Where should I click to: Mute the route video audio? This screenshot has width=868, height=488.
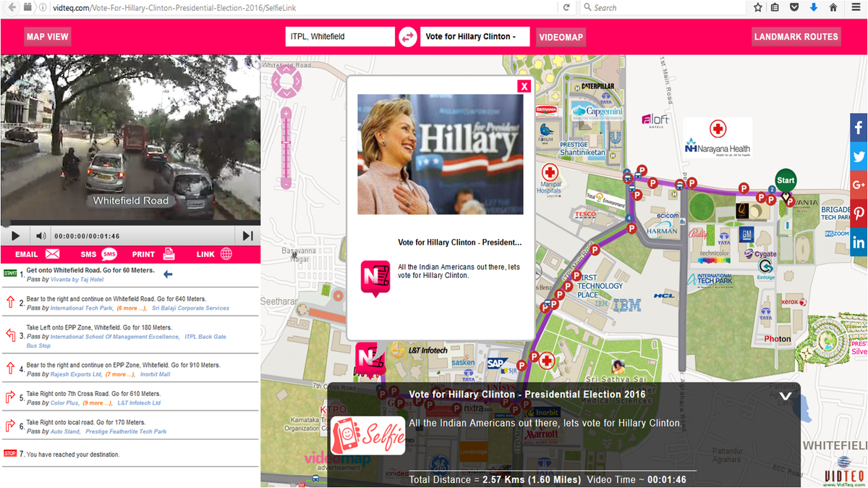(41, 235)
